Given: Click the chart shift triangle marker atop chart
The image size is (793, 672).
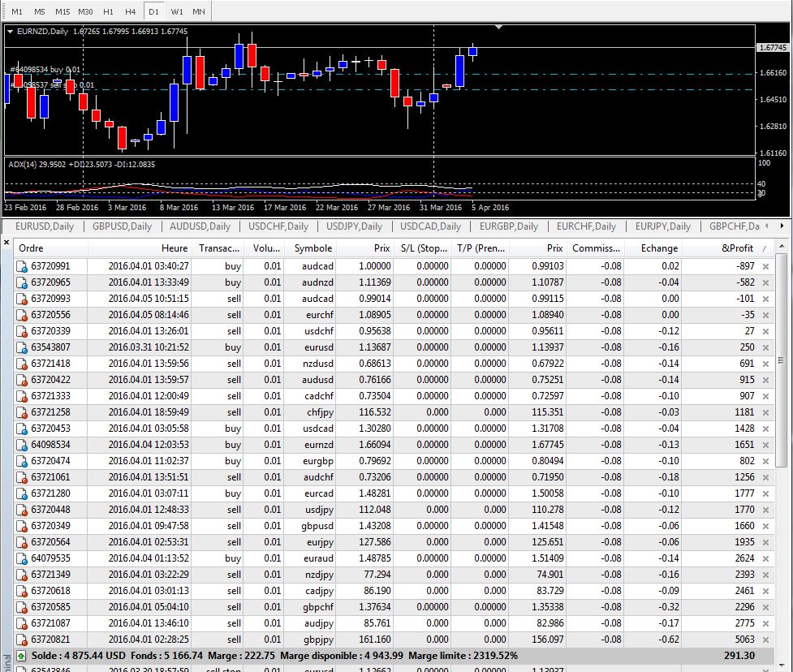Looking at the screenshot, I should pyautogui.click(x=499, y=27).
